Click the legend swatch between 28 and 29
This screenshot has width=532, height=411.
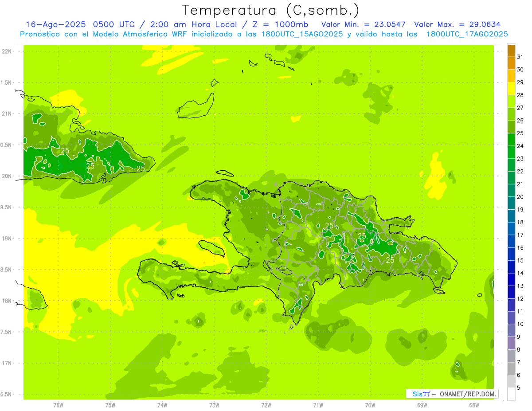(x=511, y=89)
